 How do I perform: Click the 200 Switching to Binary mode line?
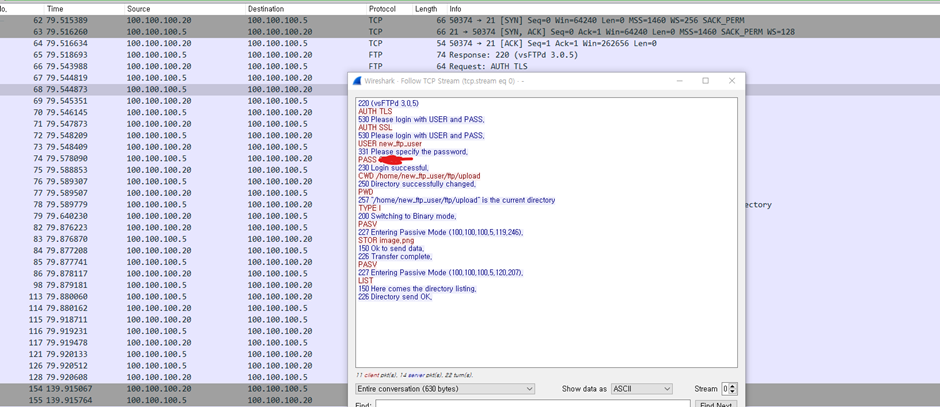[407, 216]
